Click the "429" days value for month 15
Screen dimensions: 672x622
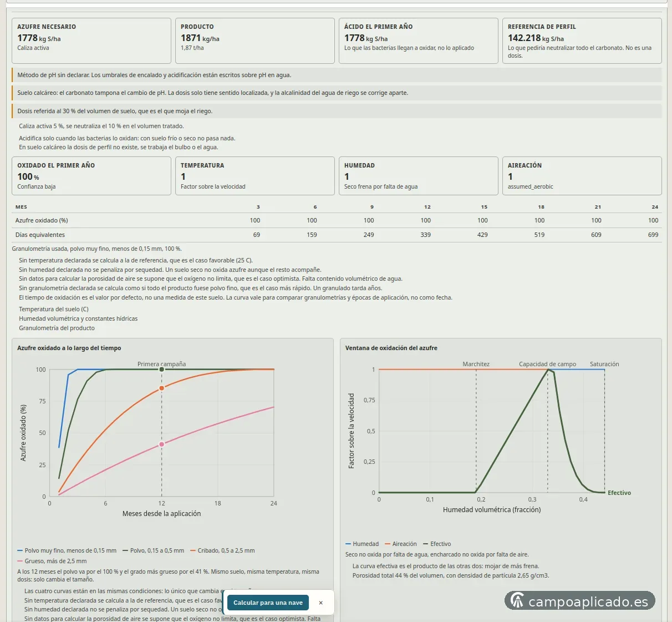(483, 235)
